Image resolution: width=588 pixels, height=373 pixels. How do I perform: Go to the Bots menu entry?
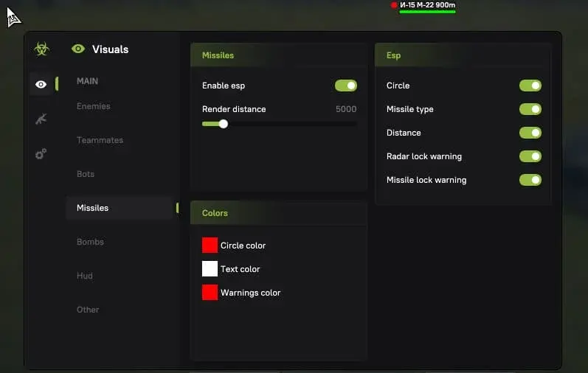click(x=86, y=174)
